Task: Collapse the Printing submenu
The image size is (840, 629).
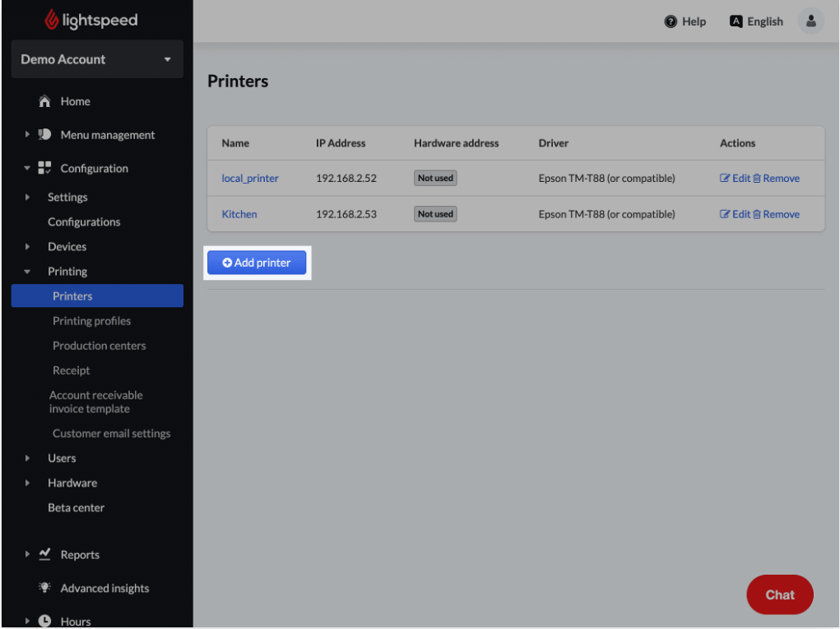Action: tap(27, 272)
